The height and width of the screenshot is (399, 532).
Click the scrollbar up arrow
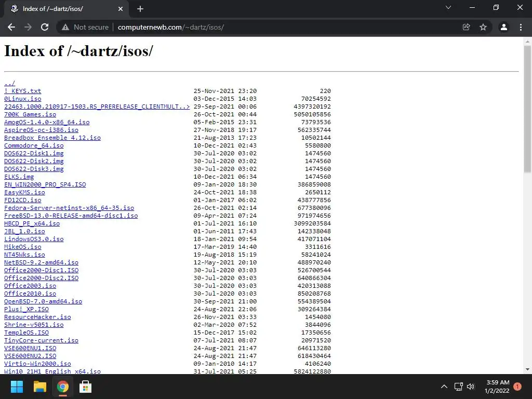527,42
